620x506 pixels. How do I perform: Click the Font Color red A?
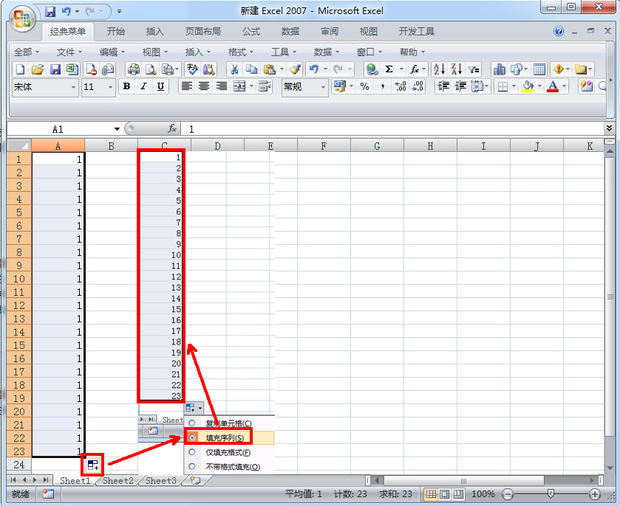pyautogui.click(x=553, y=86)
